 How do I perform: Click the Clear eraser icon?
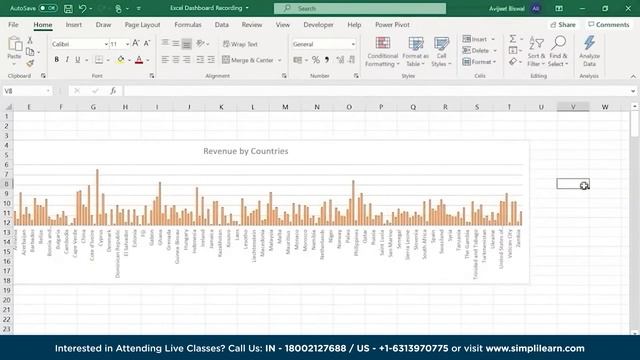point(513,62)
